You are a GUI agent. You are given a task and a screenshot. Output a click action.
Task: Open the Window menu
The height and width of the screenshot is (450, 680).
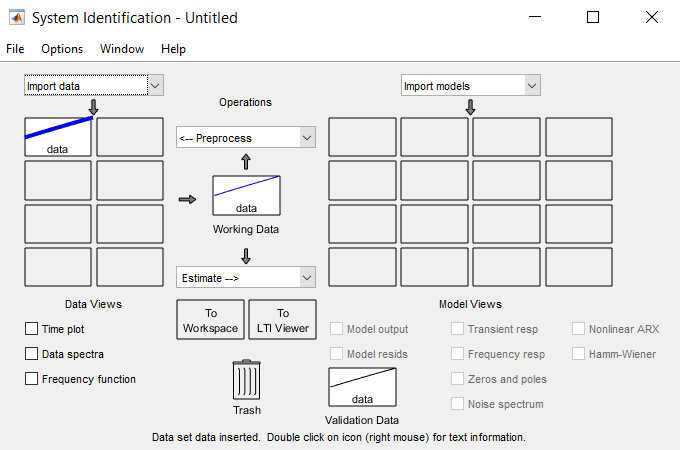122,49
